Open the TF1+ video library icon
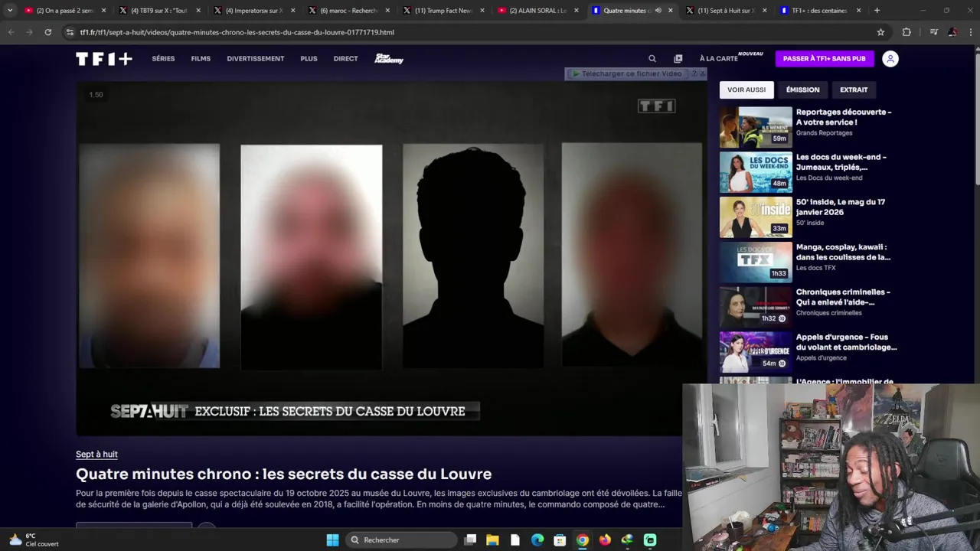Viewport: 980px width, 551px height. (x=678, y=59)
